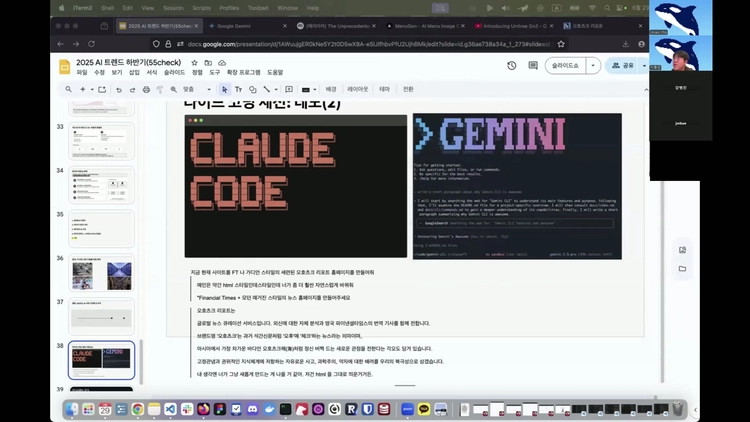Screen dimensions: 750x422
Task: Click the 공유 share button
Action: (x=623, y=66)
